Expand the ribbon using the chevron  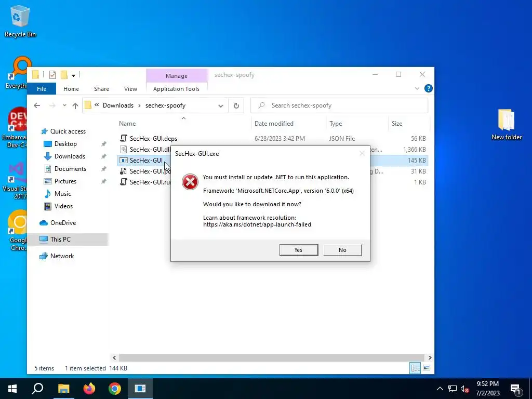pos(417,88)
